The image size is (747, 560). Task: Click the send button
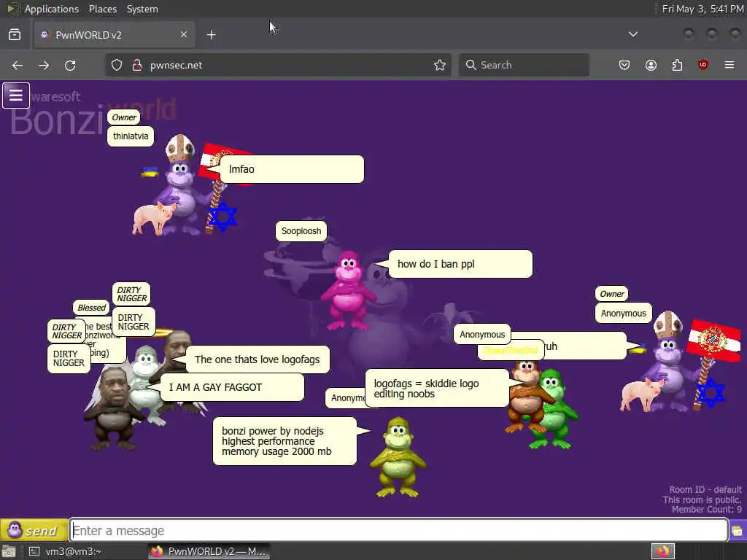[34, 530]
